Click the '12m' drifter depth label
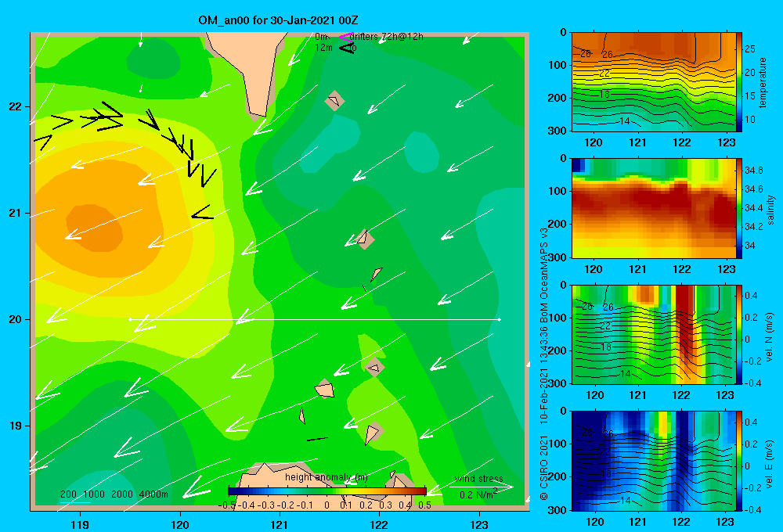The width and height of the screenshot is (783, 532). (x=323, y=48)
